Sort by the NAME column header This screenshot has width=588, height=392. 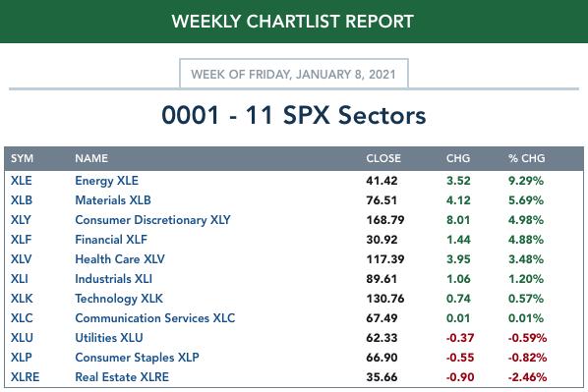click(91, 158)
